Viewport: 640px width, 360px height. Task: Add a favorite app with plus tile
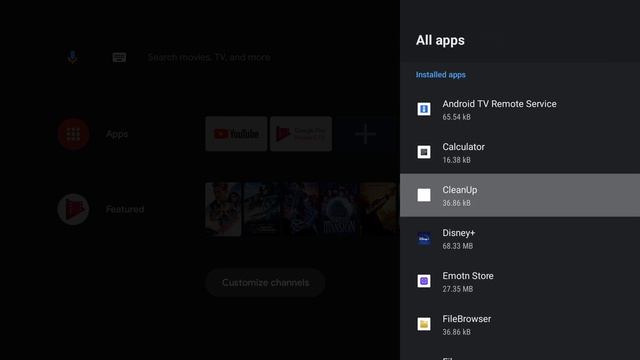tap(365, 134)
